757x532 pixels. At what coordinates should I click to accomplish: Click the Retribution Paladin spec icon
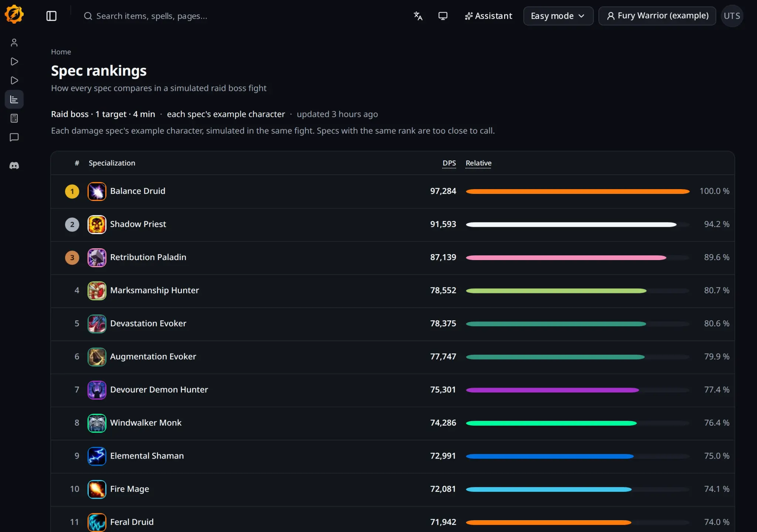97,258
